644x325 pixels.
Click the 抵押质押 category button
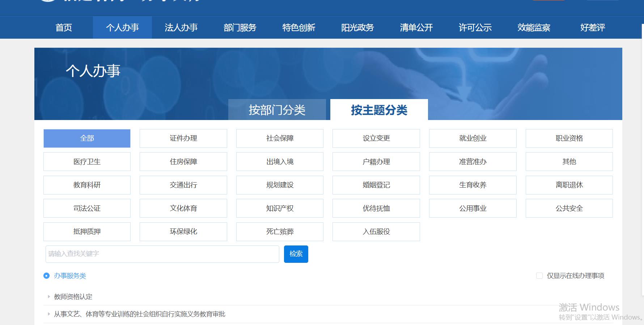tap(87, 232)
